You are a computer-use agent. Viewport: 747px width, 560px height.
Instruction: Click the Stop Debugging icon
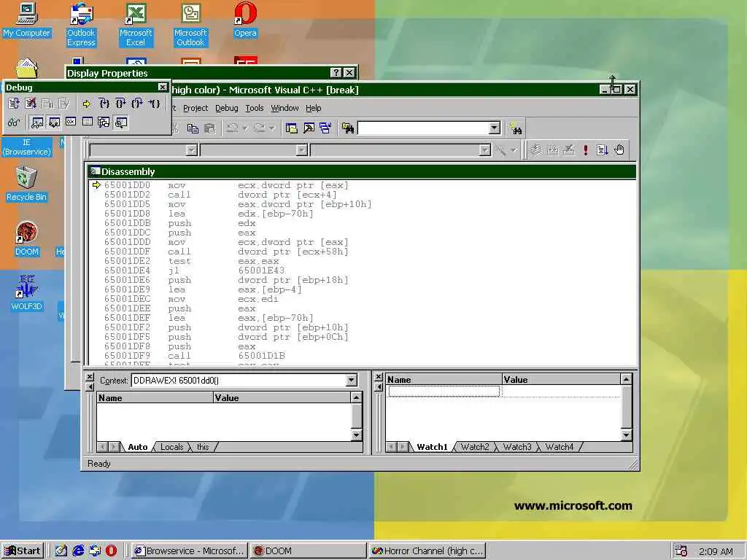(x=31, y=104)
